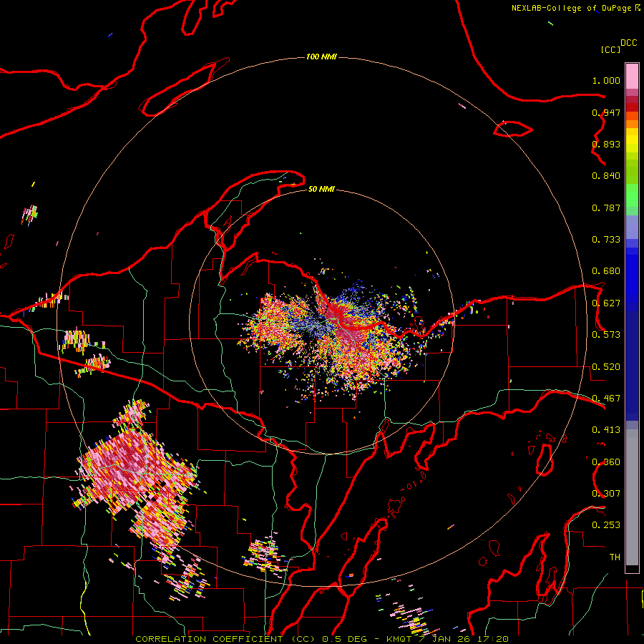Select the 0.733 colorbar value

606,240
